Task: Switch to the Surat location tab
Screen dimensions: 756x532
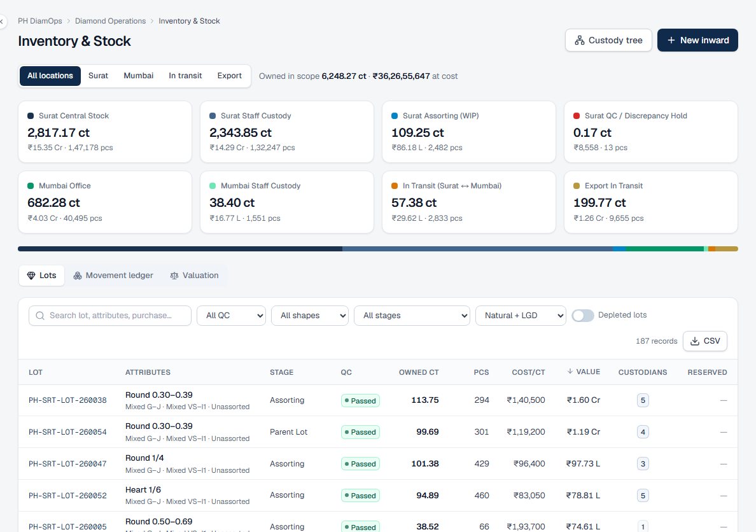Action: click(98, 76)
